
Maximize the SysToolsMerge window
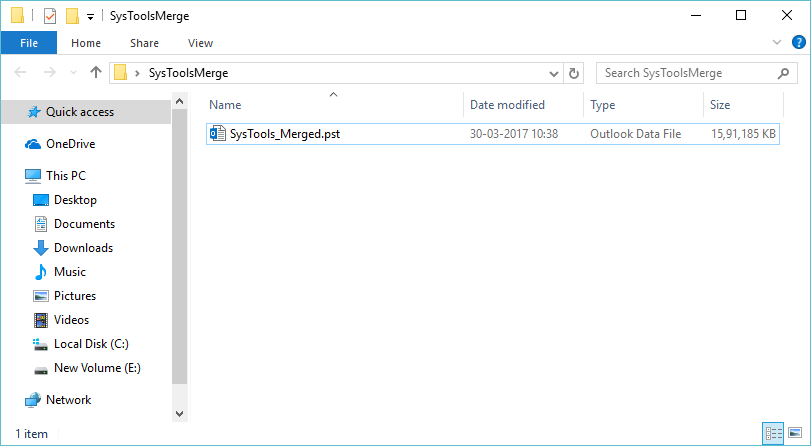click(741, 16)
